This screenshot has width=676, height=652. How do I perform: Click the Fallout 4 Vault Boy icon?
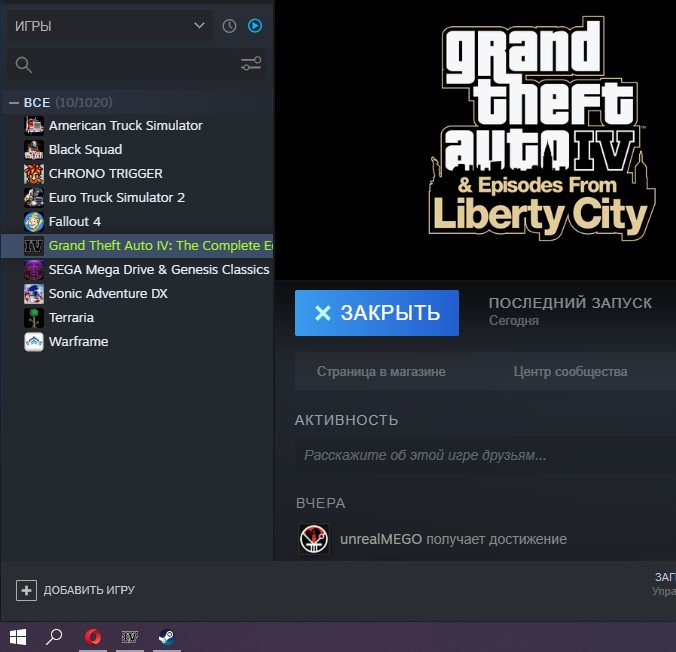click(34, 222)
